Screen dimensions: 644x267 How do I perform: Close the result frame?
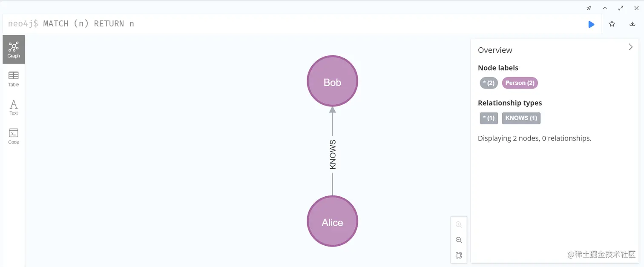636,8
